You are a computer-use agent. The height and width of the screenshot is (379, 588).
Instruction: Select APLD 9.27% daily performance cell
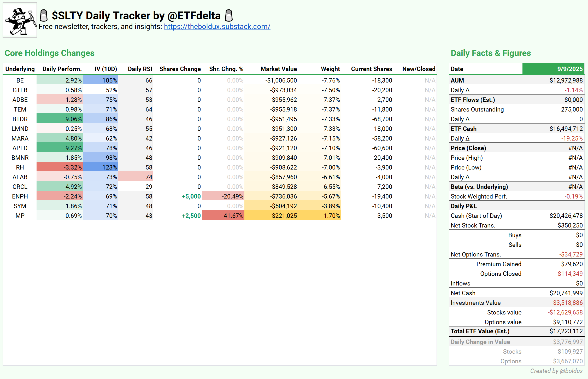click(x=60, y=148)
